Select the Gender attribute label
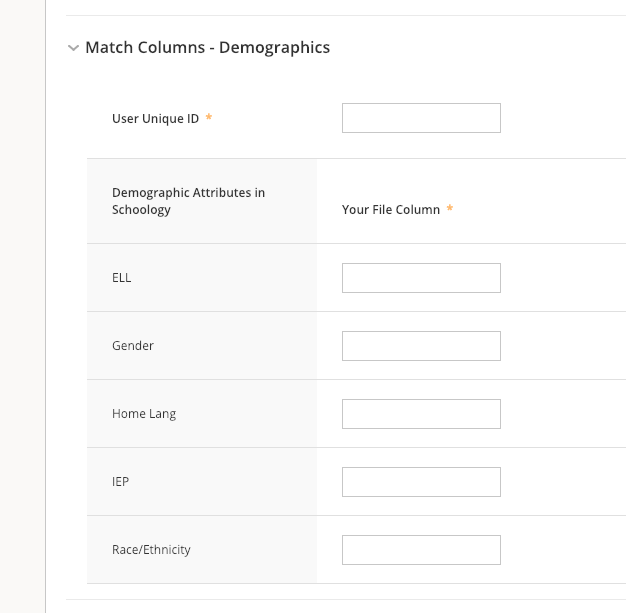 (133, 346)
